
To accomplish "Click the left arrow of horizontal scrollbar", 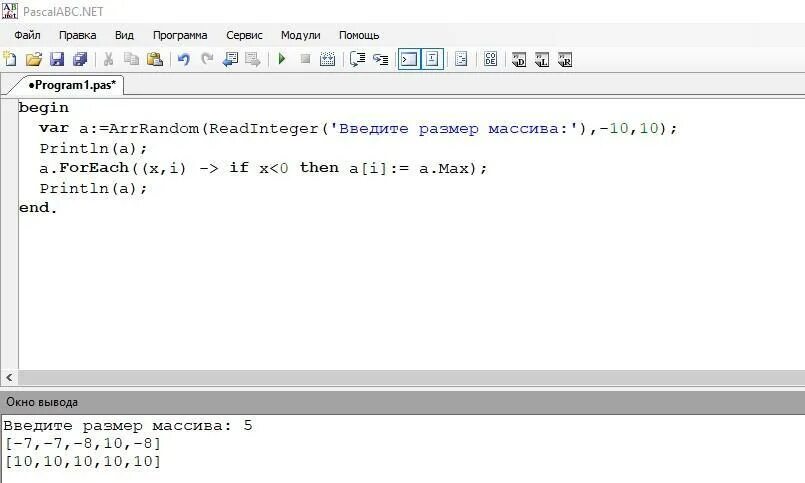I will [9, 377].
